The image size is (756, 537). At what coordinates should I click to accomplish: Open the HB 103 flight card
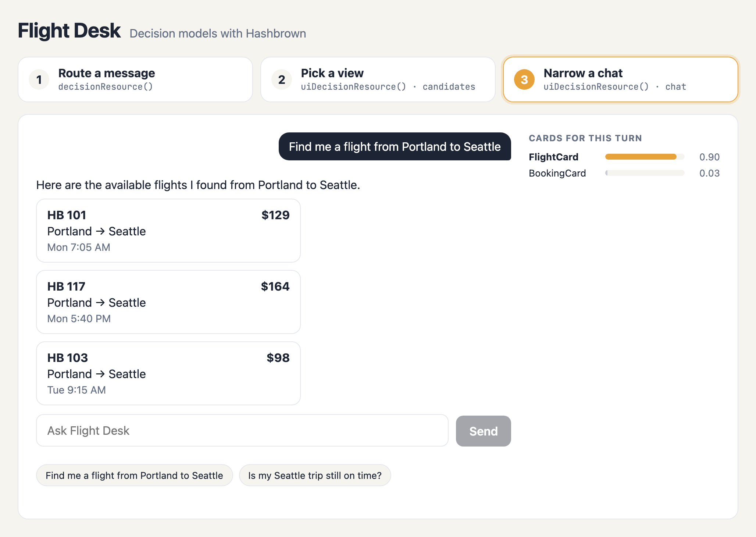(x=168, y=373)
